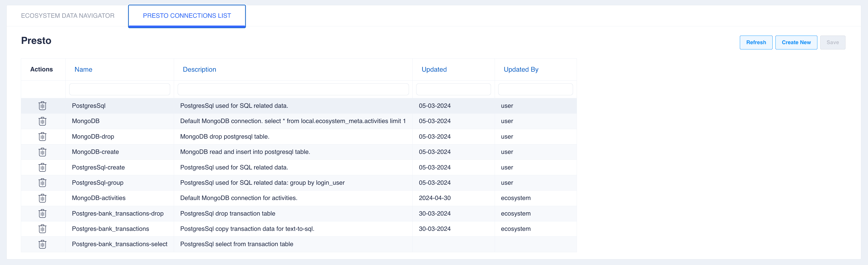Trash the Postgres-bank_transactions-select row

pos(42,244)
